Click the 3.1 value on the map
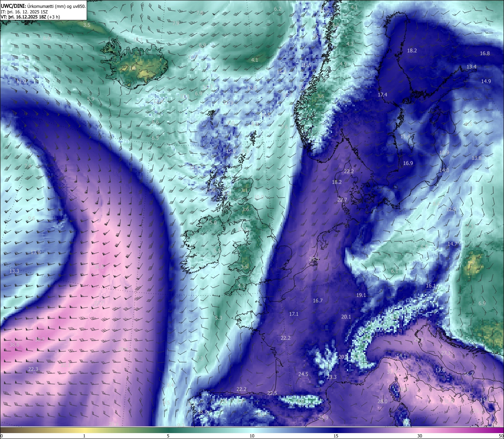 (x=244, y=190)
